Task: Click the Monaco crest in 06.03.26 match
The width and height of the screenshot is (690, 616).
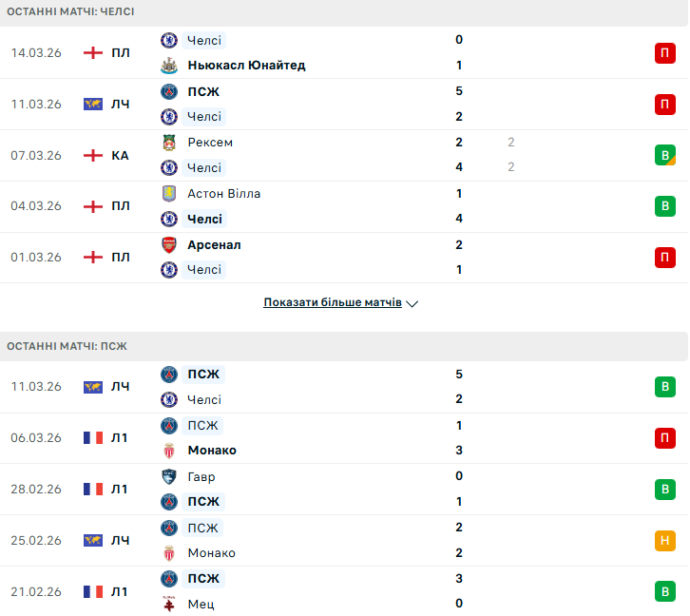Action: tap(169, 451)
